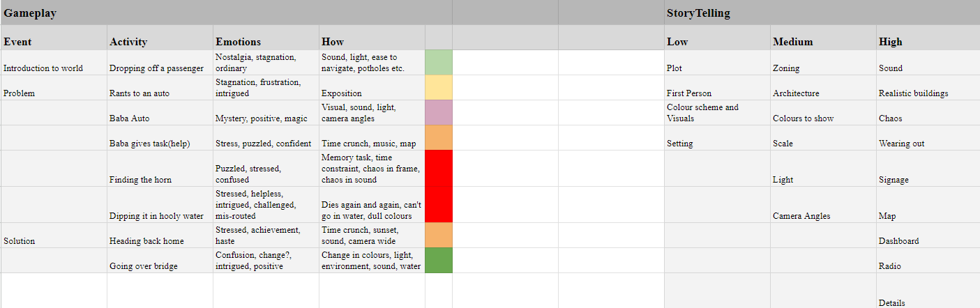Select the Gameplay header cell
980x308 pixels.
[x=226, y=13]
